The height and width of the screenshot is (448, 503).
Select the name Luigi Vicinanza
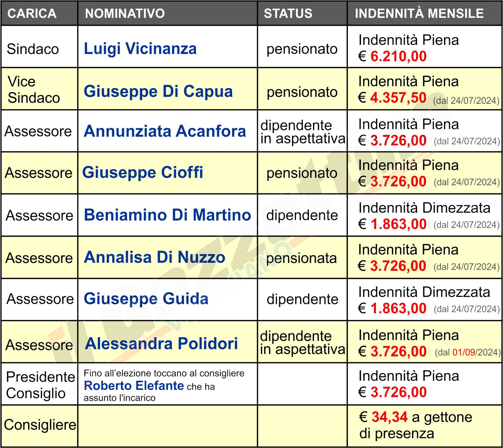point(140,49)
